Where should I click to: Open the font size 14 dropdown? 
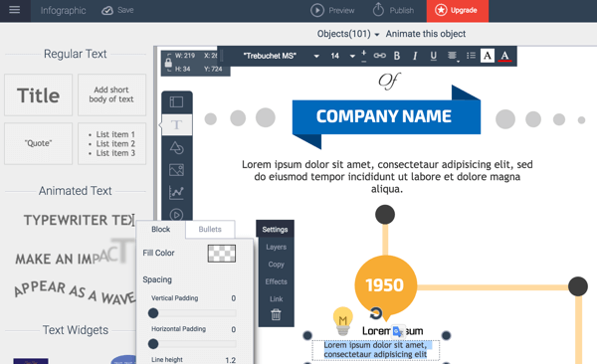tap(342, 56)
